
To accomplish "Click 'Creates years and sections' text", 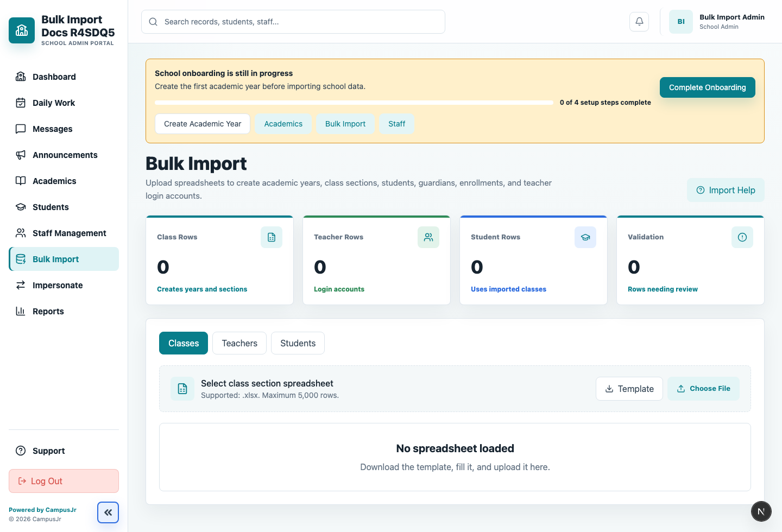I will pos(202,289).
